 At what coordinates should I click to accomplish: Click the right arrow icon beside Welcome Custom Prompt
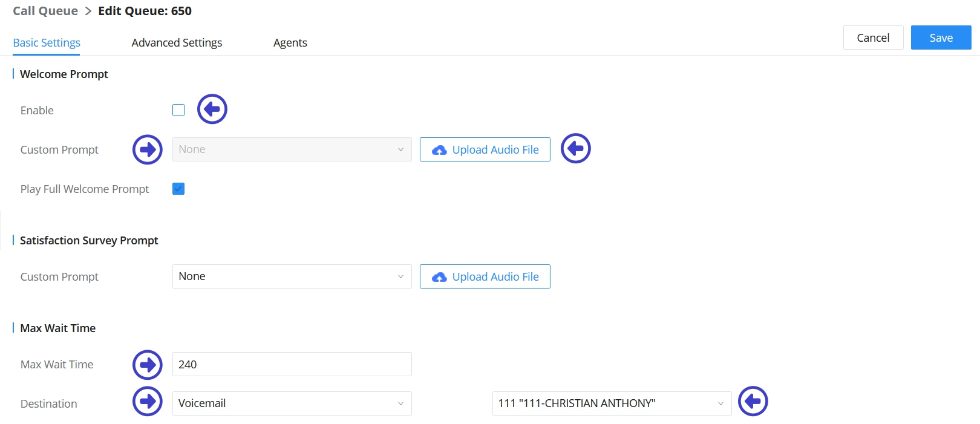[148, 149]
